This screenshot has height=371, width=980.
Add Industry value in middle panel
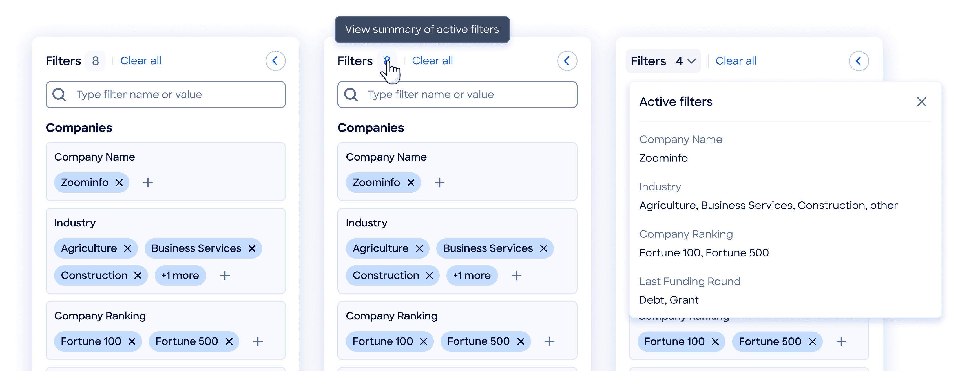coord(516,276)
